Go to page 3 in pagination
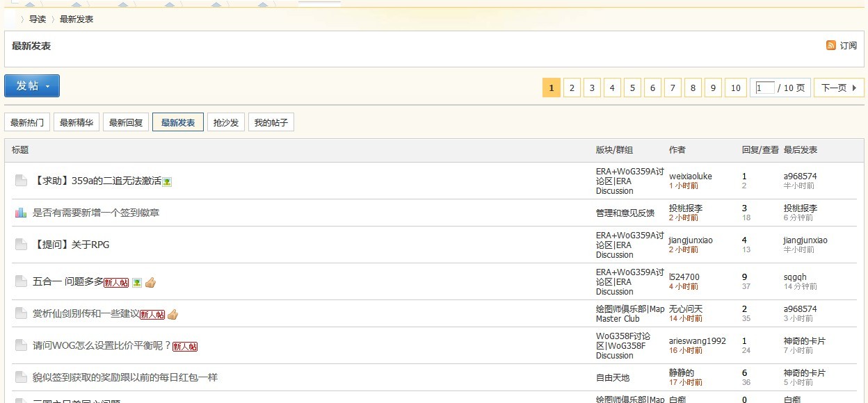Viewport: 868px width, 403px height. coord(592,88)
